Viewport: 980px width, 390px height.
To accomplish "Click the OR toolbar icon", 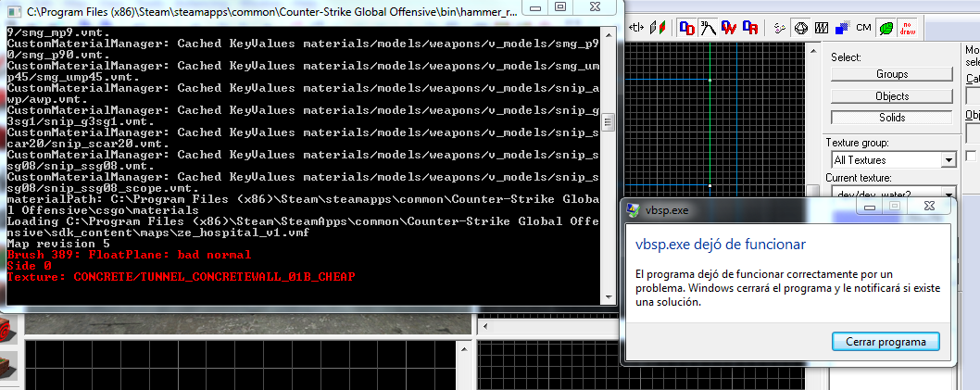I will [749, 28].
